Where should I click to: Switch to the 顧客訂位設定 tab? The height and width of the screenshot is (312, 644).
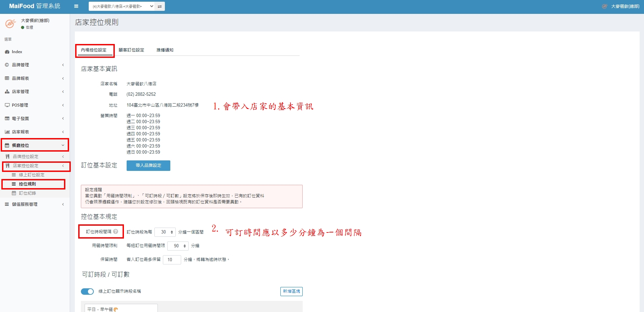tap(131, 50)
